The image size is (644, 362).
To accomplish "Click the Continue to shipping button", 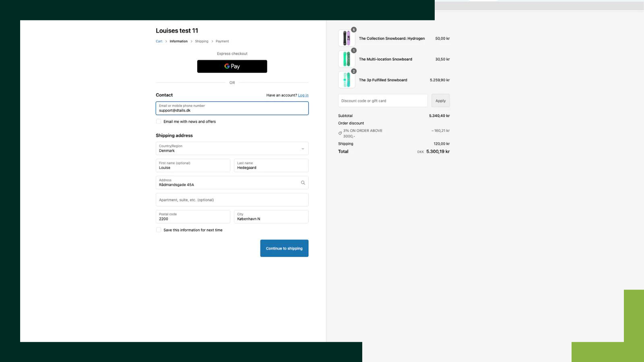I will [x=284, y=248].
